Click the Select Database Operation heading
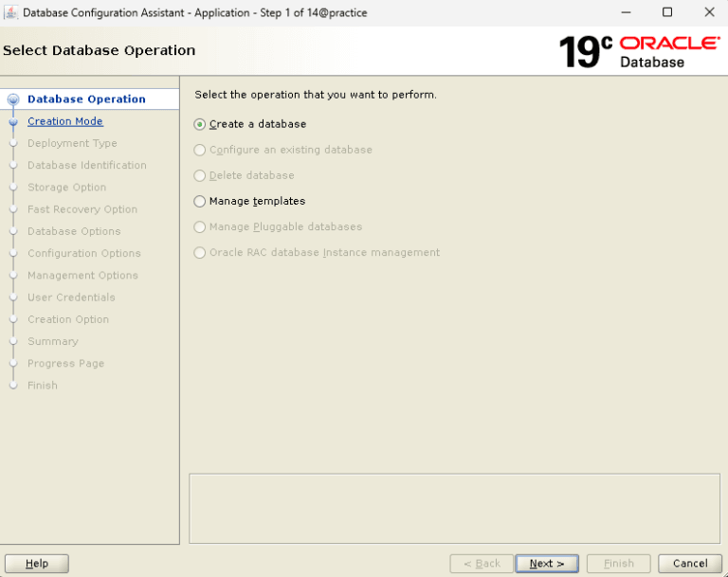The image size is (728, 577). click(x=99, y=50)
